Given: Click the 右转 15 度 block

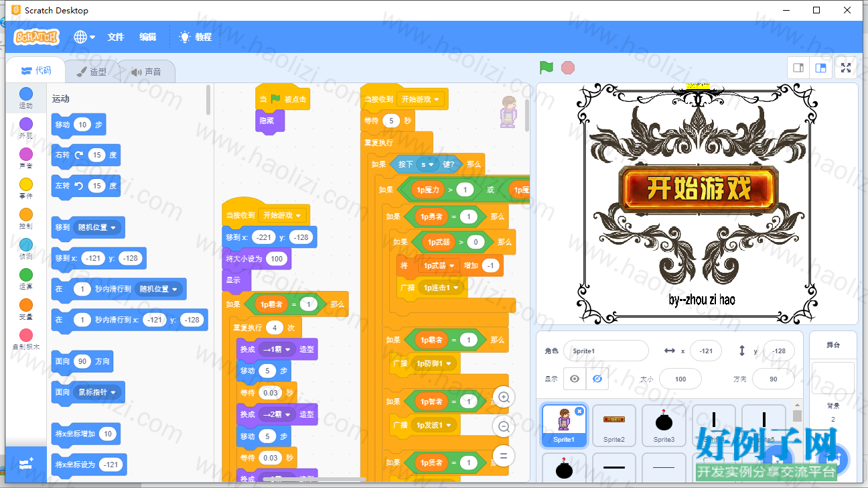Looking at the screenshot, I should [86, 155].
